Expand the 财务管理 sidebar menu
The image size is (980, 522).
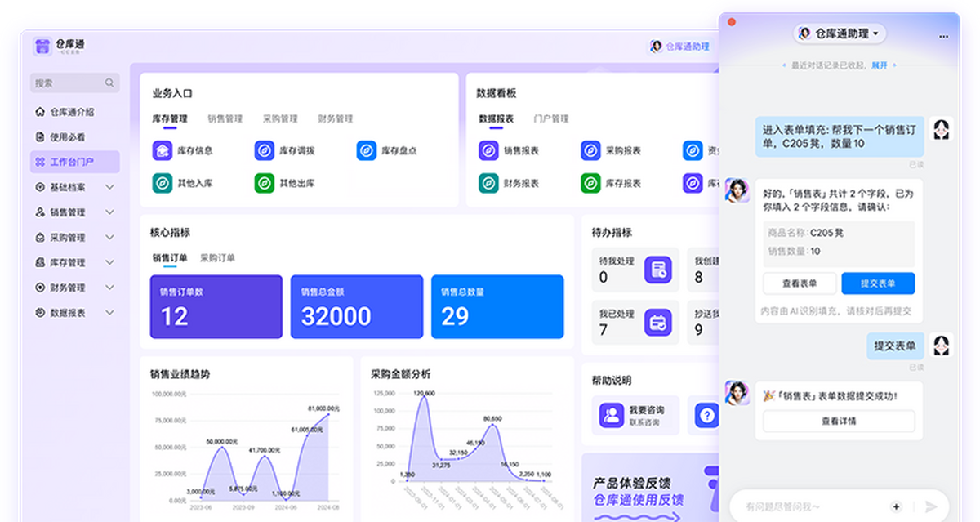tap(110, 288)
